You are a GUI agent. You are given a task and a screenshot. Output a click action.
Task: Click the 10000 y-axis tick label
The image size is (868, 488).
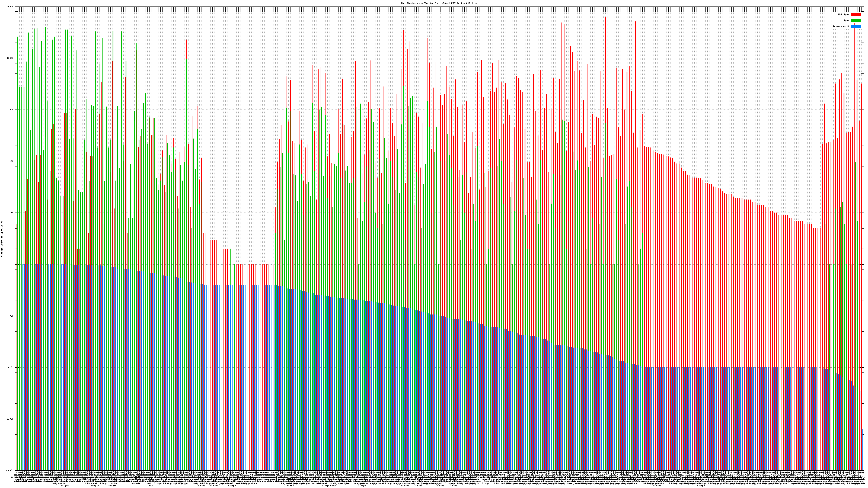(10, 58)
